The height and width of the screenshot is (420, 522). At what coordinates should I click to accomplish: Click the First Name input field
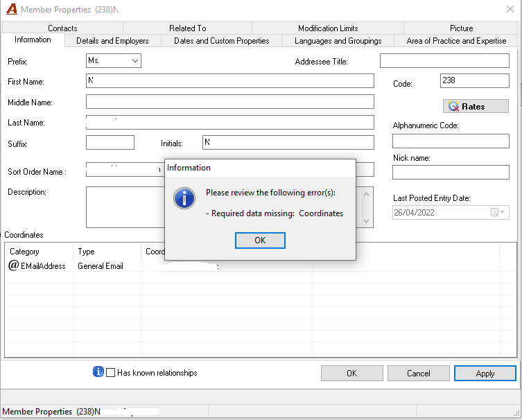click(x=230, y=81)
